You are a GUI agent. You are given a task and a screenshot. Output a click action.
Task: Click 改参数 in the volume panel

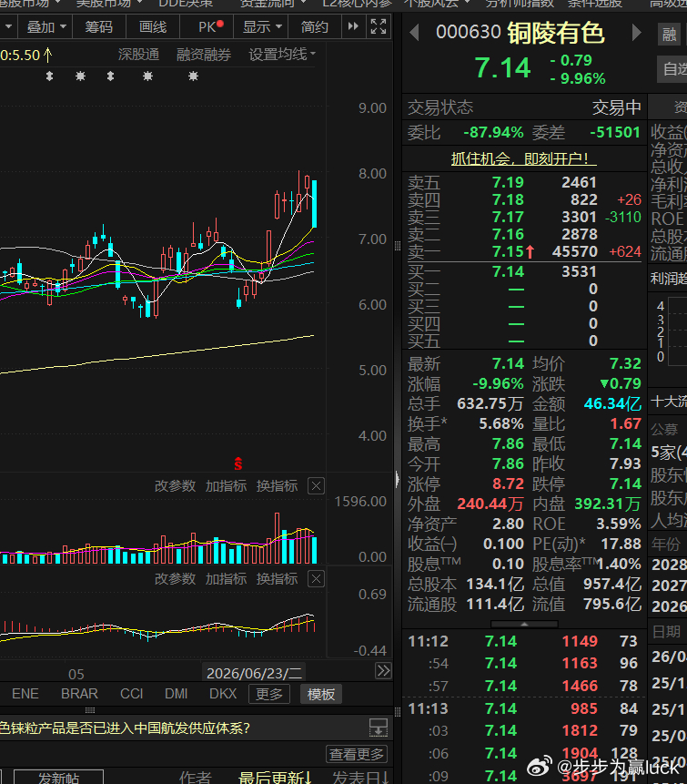coord(175,486)
